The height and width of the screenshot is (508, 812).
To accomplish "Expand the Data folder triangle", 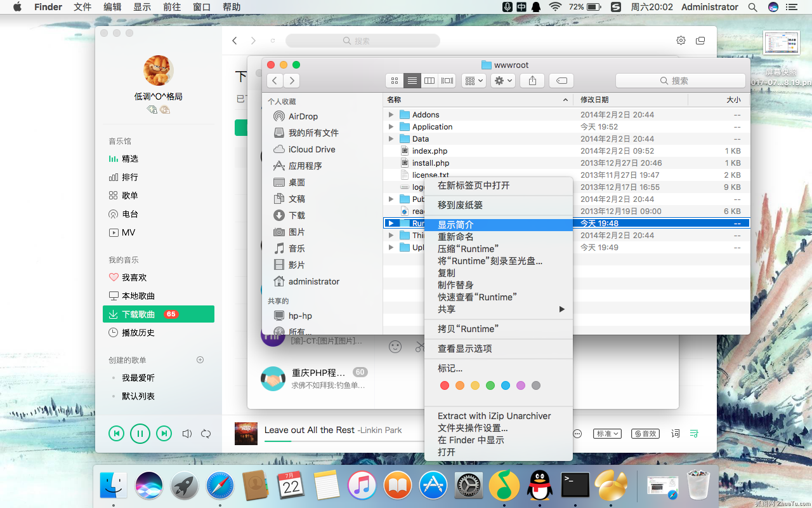I will click(391, 139).
